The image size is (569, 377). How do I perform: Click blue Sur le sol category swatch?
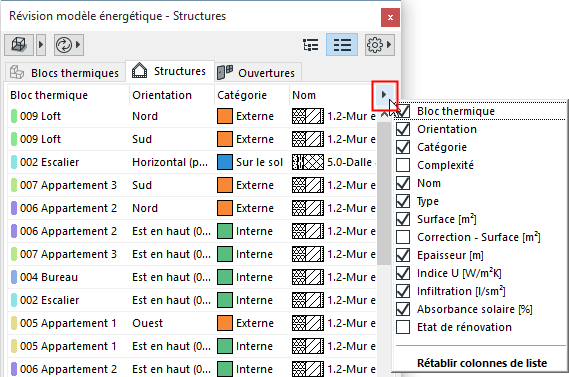(x=225, y=162)
